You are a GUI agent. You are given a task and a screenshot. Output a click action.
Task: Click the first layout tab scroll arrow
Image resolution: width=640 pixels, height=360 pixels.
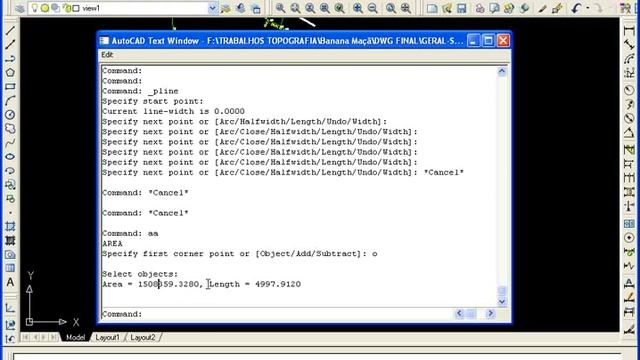[25, 338]
